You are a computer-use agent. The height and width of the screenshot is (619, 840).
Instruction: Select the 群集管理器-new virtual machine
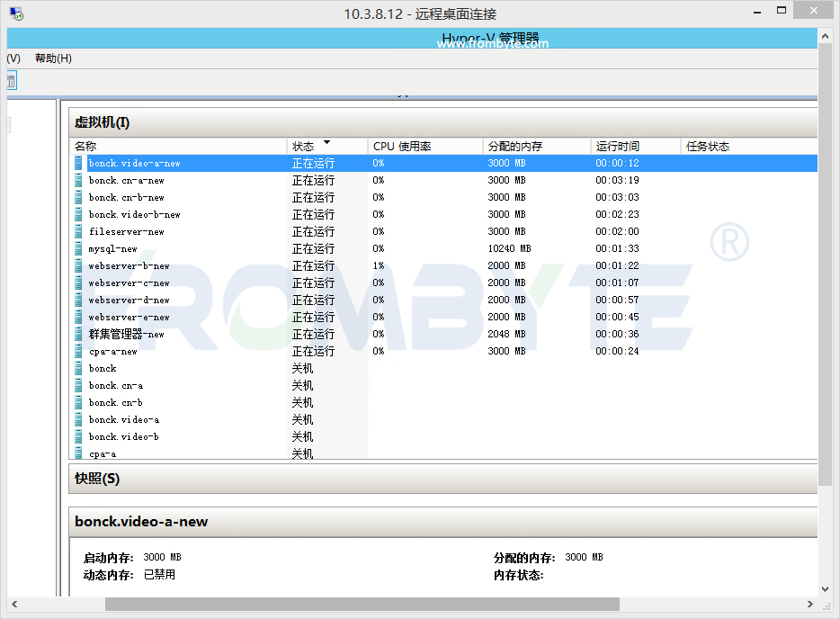(443, 335)
